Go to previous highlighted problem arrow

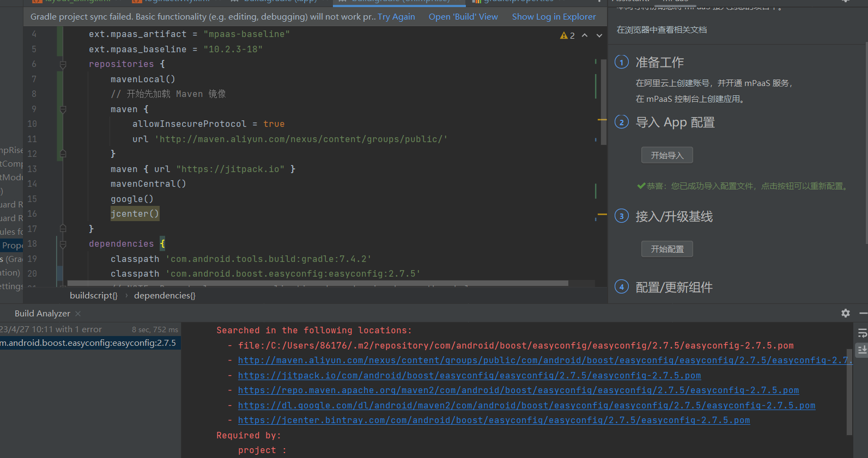pyautogui.click(x=585, y=35)
